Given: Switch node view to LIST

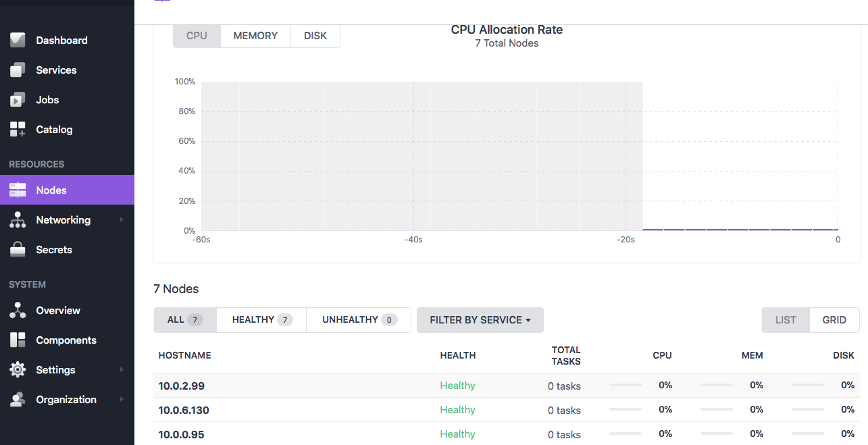Looking at the screenshot, I should pos(786,320).
